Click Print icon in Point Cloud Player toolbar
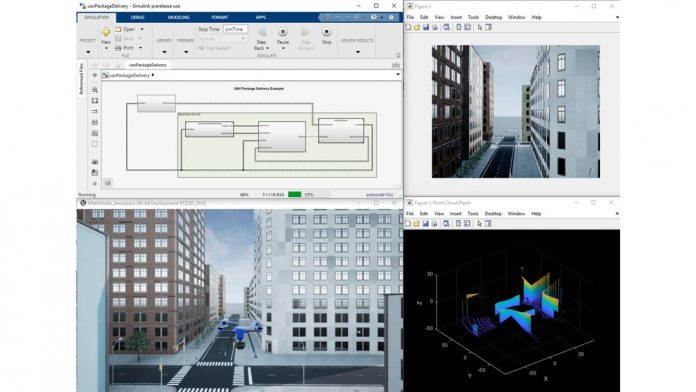 (x=435, y=224)
